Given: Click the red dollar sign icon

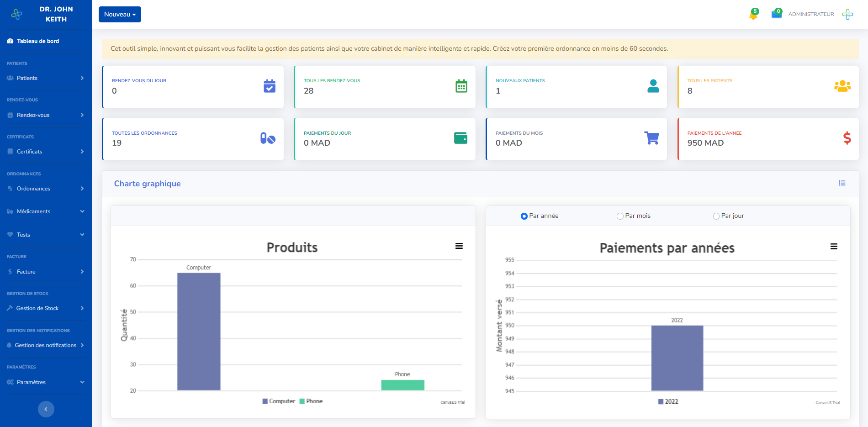Looking at the screenshot, I should (847, 138).
